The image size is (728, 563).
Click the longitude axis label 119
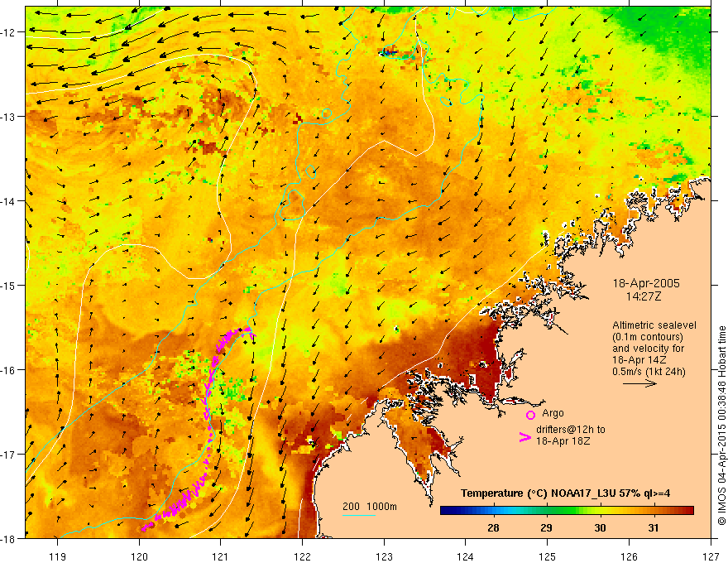(x=58, y=556)
